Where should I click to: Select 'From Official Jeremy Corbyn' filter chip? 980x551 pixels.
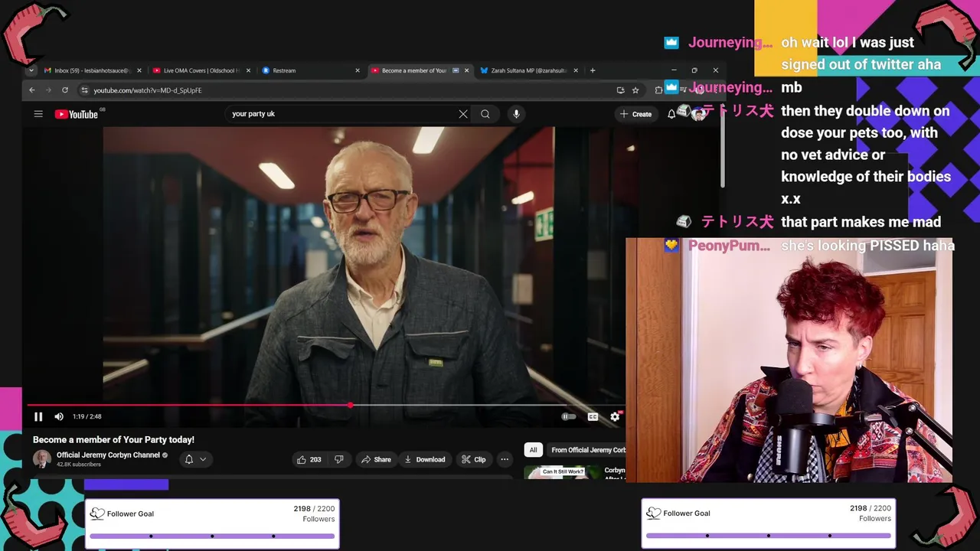(x=588, y=450)
